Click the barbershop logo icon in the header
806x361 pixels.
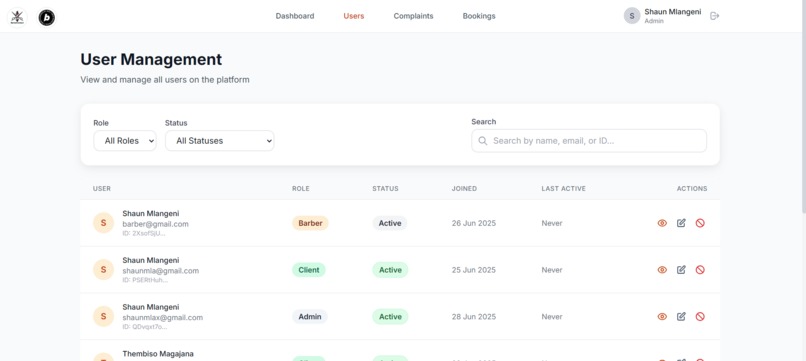pos(16,17)
